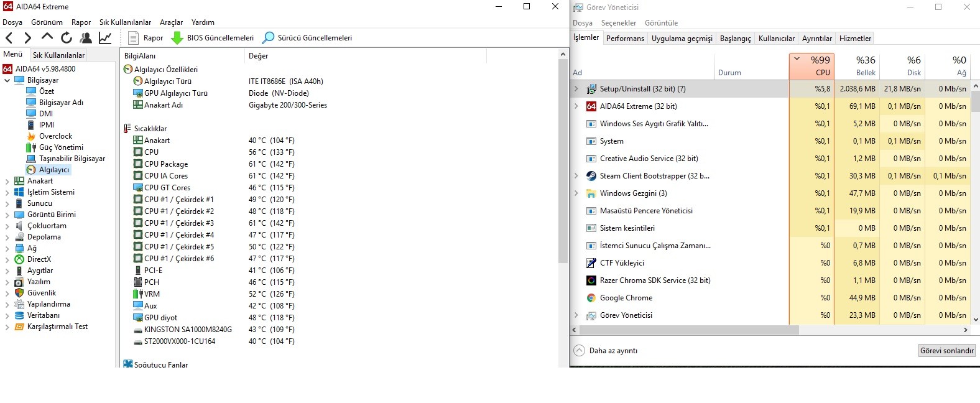
Task: Click CPU Package temperature row
Action: [215, 164]
